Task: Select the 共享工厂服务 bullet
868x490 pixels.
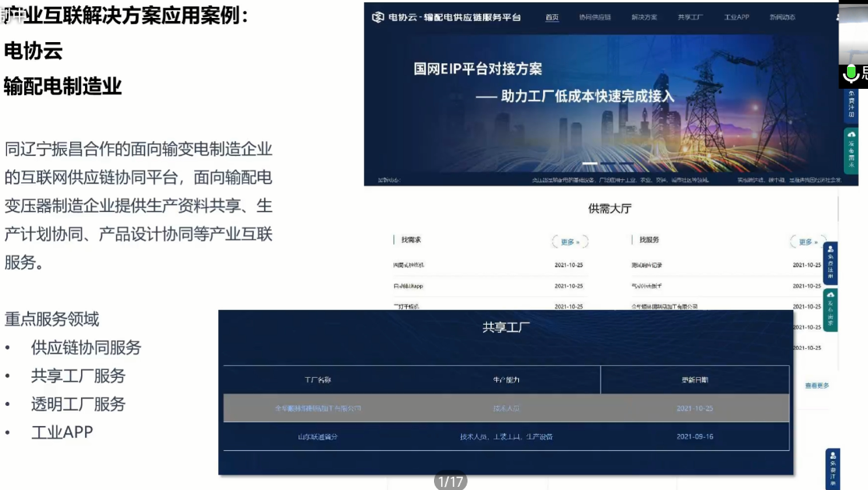Action: point(78,376)
